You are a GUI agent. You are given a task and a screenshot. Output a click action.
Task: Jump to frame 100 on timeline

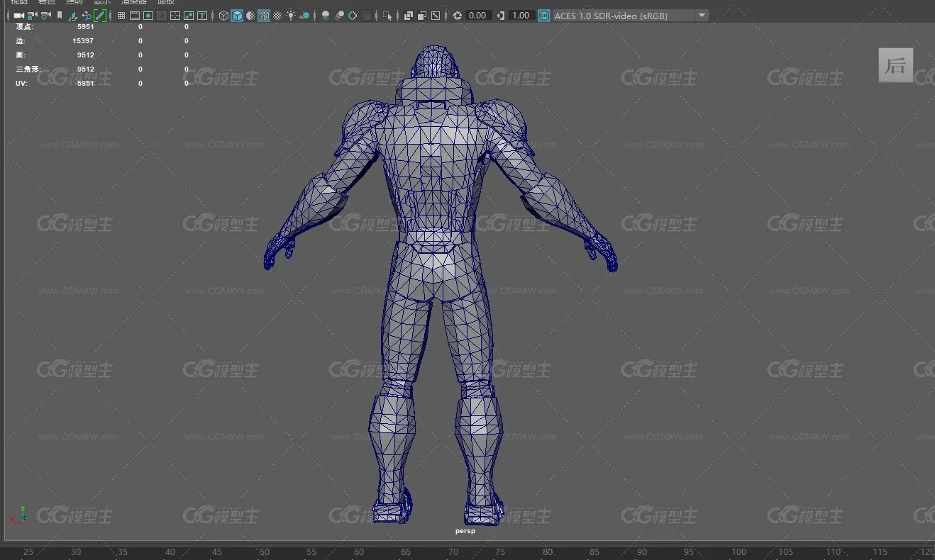click(738, 552)
